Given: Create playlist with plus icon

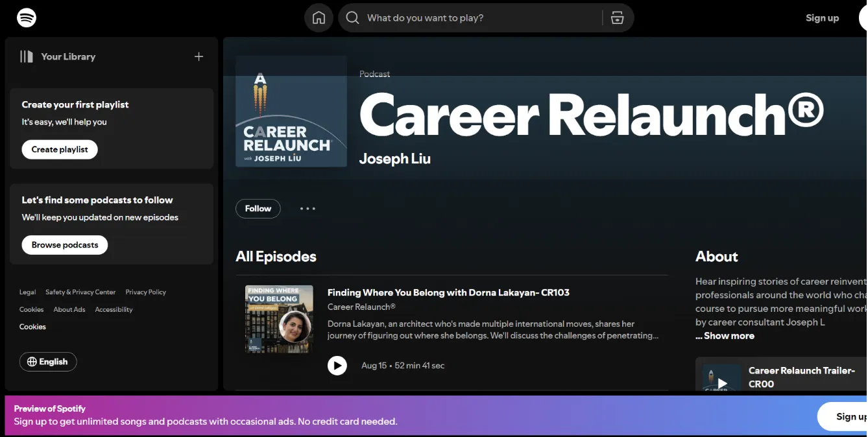Looking at the screenshot, I should coord(199,56).
